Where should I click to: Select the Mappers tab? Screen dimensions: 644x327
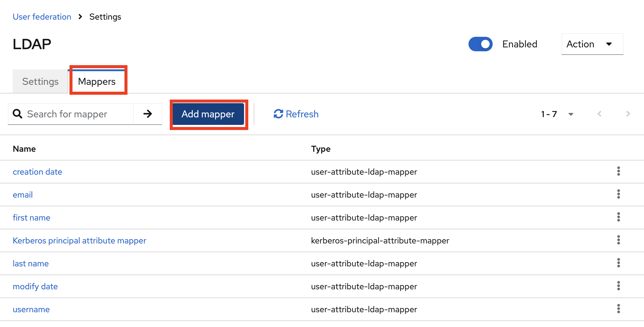pyautogui.click(x=97, y=81)
